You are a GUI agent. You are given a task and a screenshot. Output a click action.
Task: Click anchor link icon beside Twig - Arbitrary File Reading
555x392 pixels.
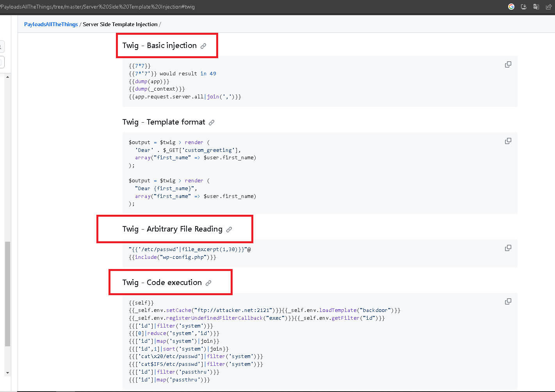(229, 230)
